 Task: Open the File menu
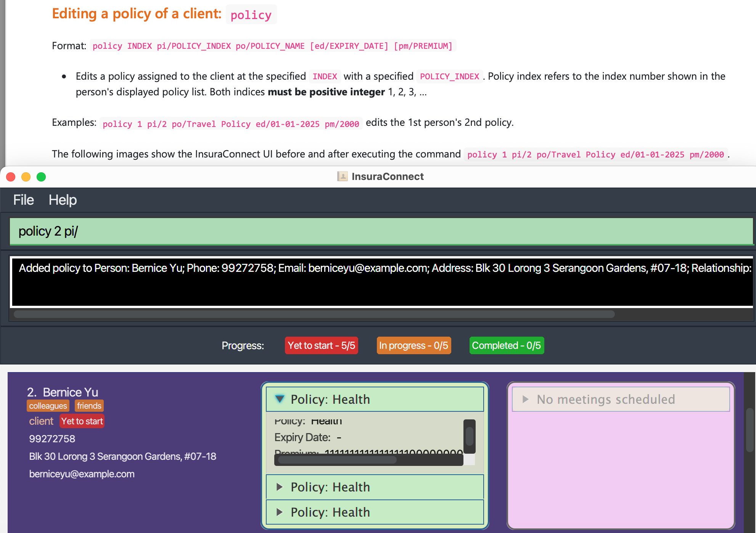coord(23,200)
